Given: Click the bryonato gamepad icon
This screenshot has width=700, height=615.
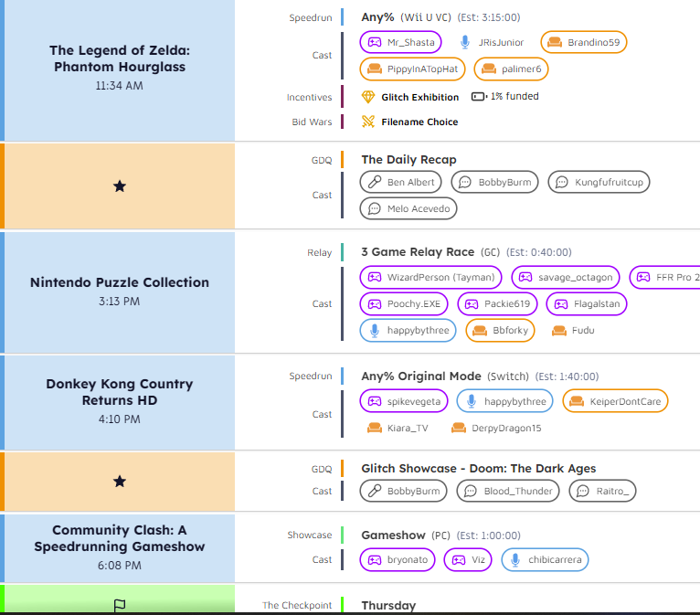Looking at the screenshot, I should (x=375, y=559).
